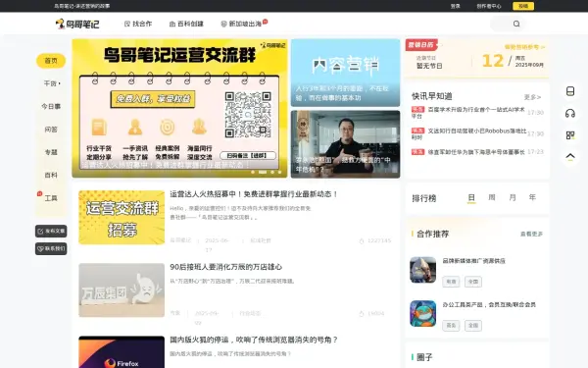Switch 排行榜 to 年 tab
The width and height of the screenshot is (588, 368).
tap(532, 197)
